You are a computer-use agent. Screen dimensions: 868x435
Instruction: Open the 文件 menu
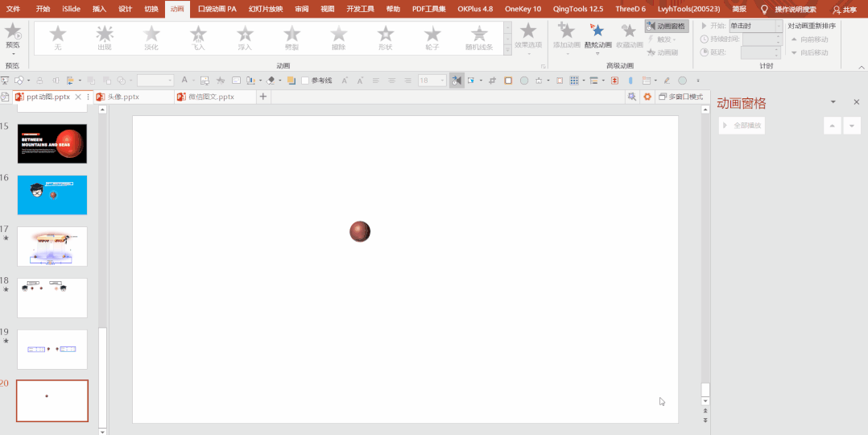13,9
